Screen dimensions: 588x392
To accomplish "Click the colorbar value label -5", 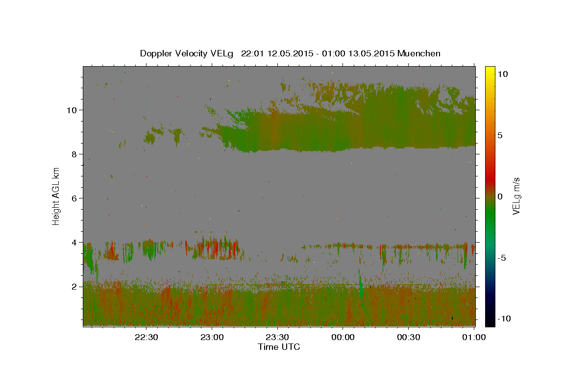I will [x=502, y=258].
